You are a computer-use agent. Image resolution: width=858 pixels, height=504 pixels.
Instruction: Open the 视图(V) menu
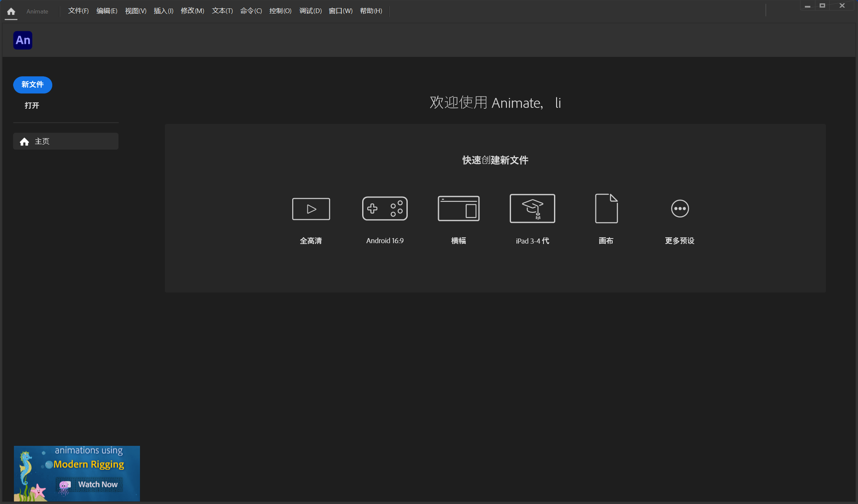136,11
